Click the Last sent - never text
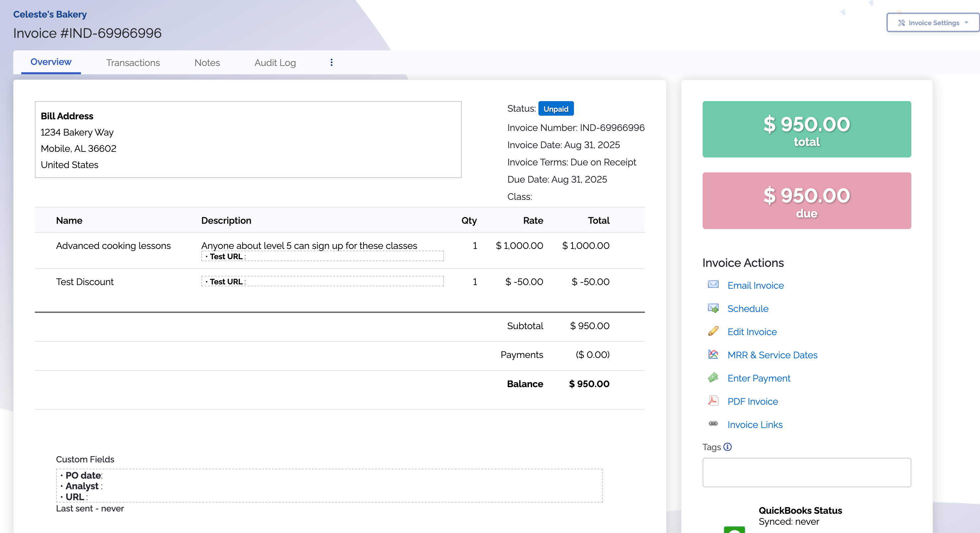980x533 pixels. pos(90,509)
